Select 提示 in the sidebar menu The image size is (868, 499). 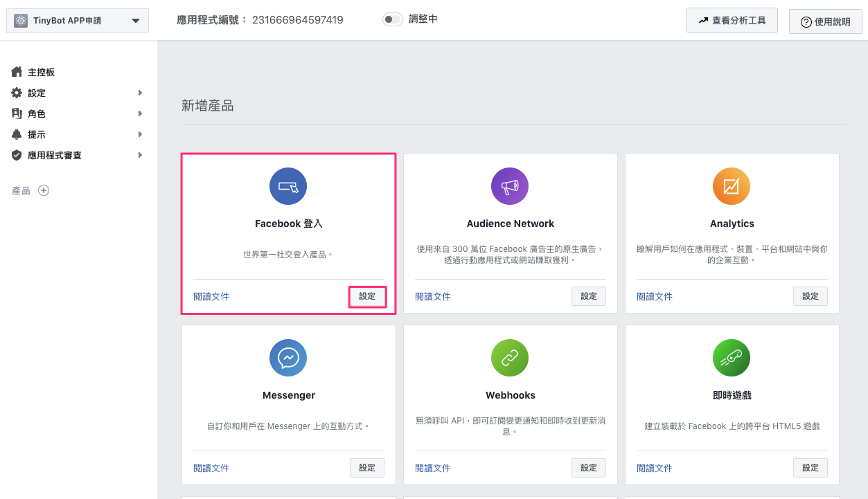(37, 134)
